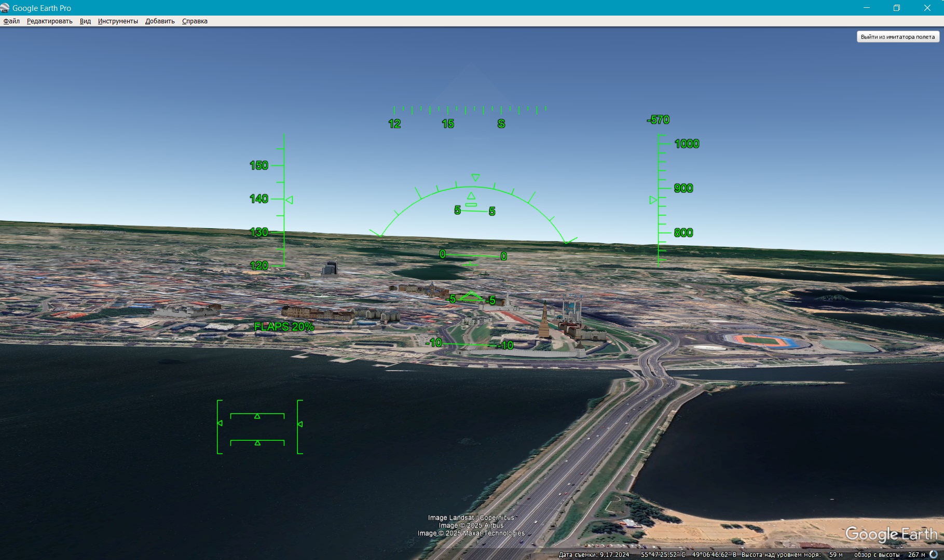Open the Вид menu
This screenshot has height=560, width=944.
point(85,21)
